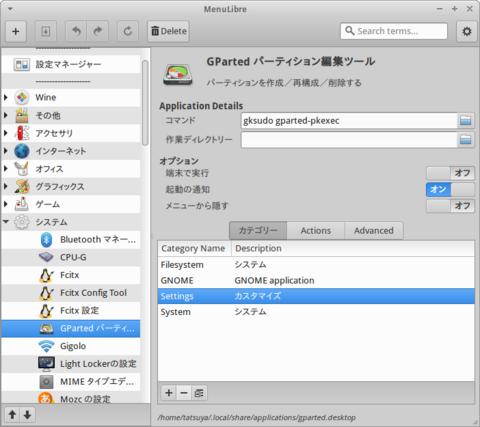Collapse the システム category
This screenshot has height=427, width=480.
click(x=6, y=222)
